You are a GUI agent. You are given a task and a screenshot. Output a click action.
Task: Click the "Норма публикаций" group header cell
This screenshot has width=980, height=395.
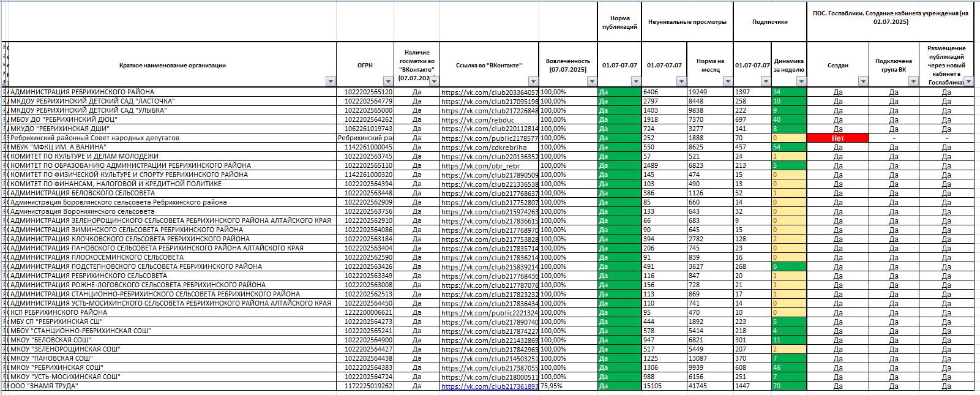tap(619, 22)
